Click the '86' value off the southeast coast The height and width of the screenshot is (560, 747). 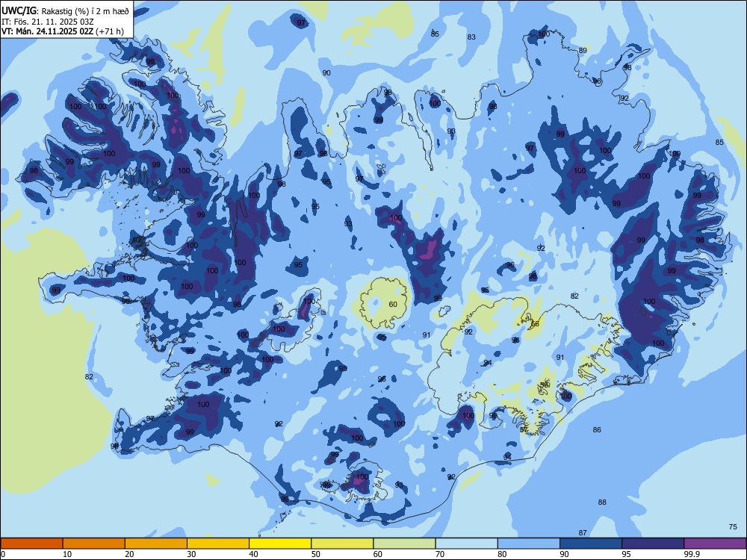click(x=597, y=429)
